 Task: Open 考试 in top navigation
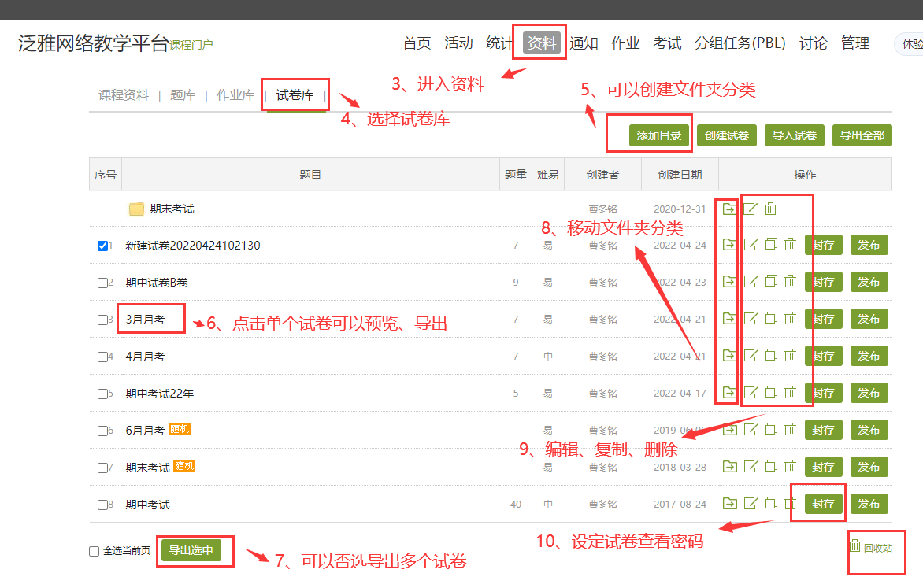(x=667, y=43)
